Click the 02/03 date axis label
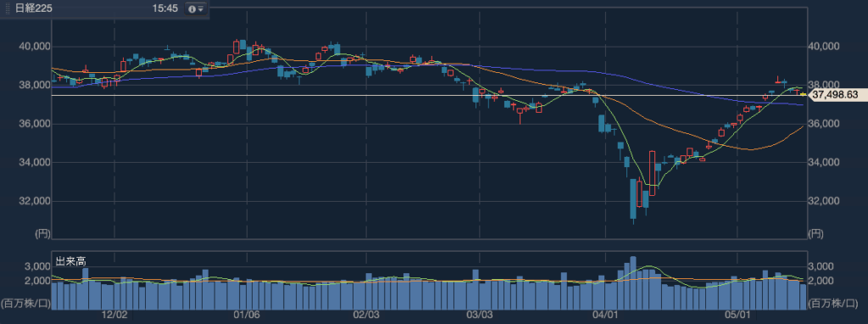 [366, 316]
